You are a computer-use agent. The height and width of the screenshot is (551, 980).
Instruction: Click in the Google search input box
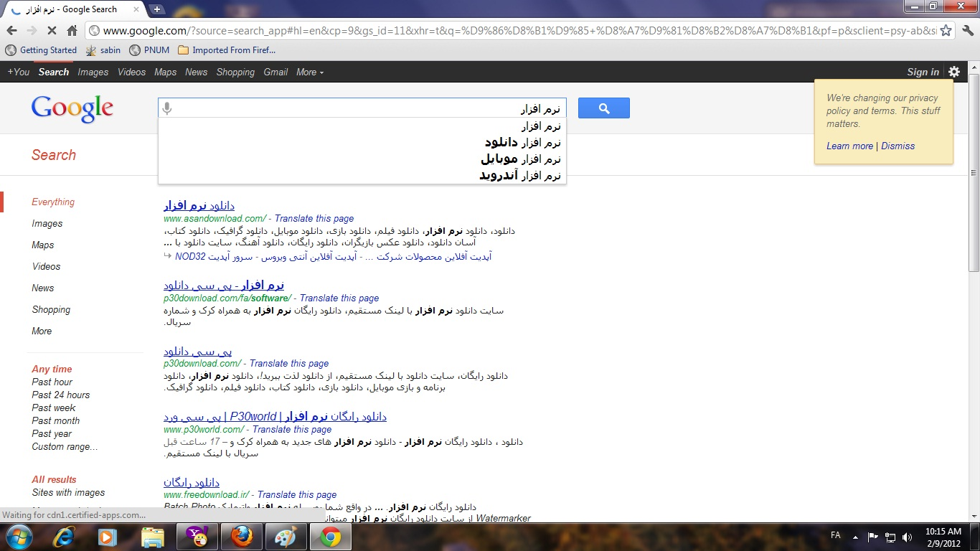pos(362,108)
